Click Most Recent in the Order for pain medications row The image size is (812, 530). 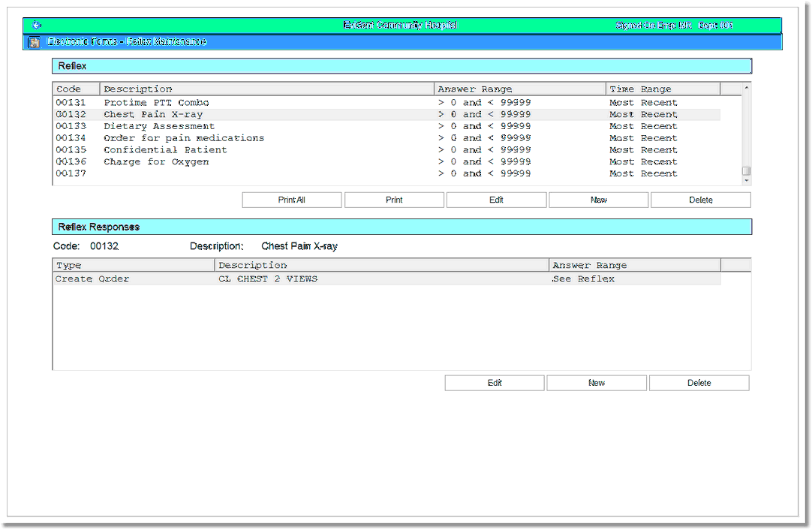643,138
